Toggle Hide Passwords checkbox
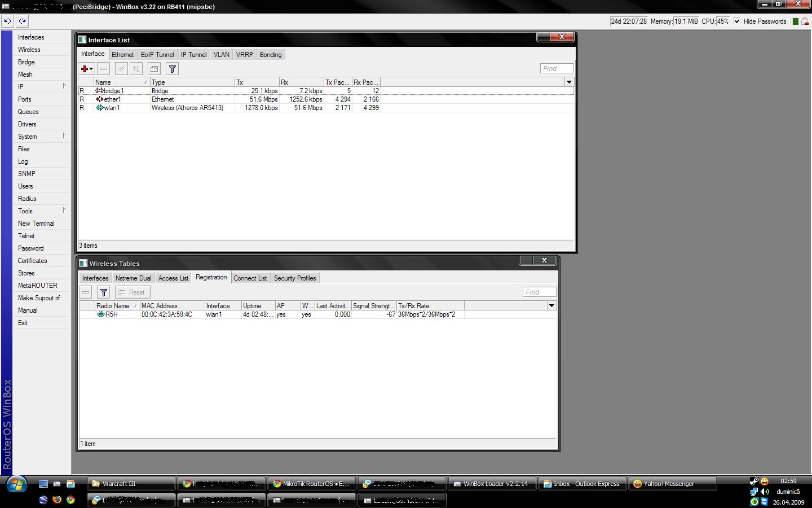812x508 pixels. tap(737, 21)
